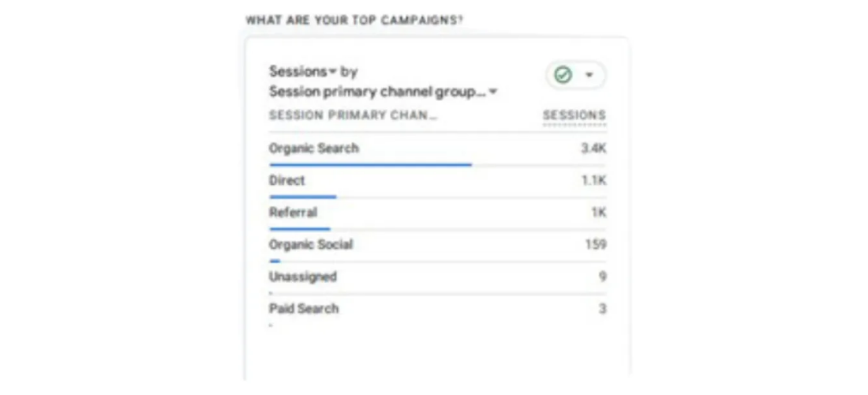
Task: Click the 159 value for Organic Social
Action: 596,245
